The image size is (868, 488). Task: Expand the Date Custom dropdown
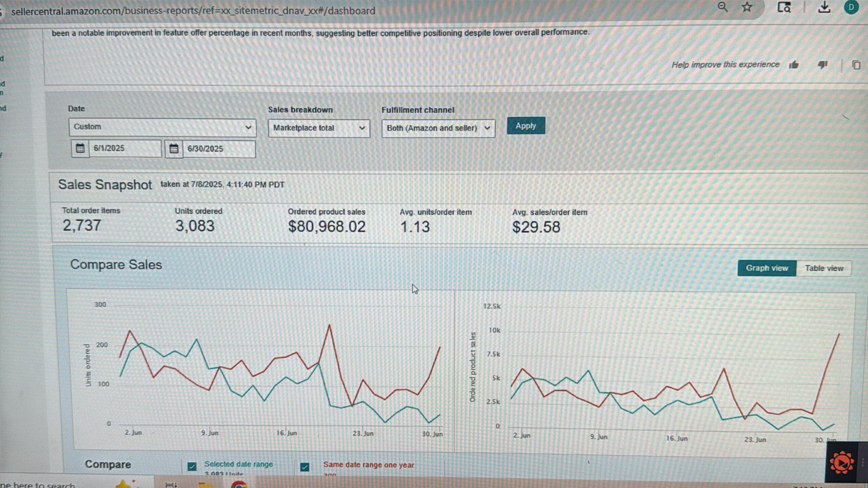click(162, 127)
